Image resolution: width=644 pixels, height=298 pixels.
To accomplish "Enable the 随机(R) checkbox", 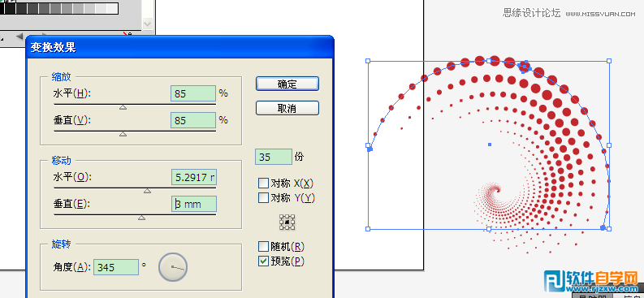I will pyautogui.click(x=263, y=246).
